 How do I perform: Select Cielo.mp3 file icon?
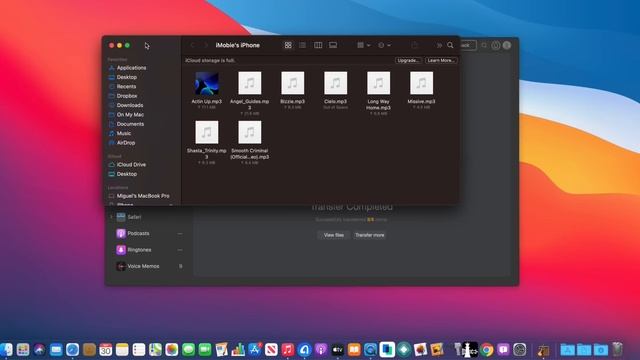336,83
